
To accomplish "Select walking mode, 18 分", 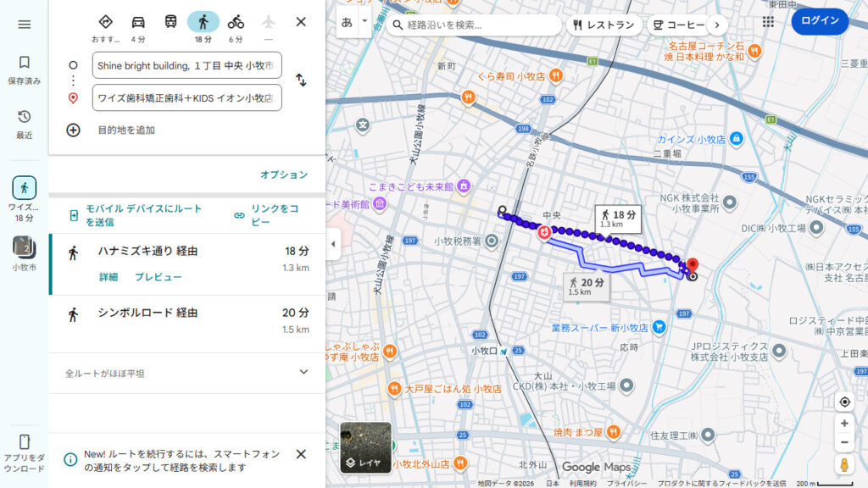I will pyautogui.click(x=203, y=28).
